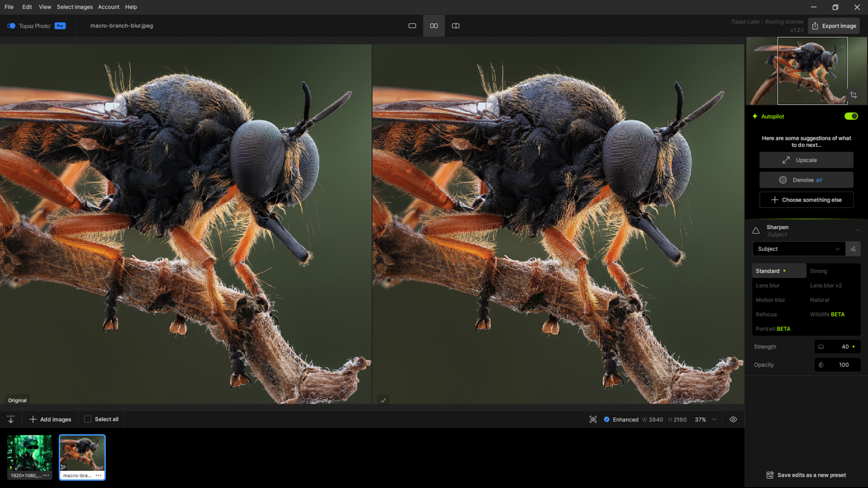This screenshot has height=488, width=868.
Task: Click the subject mask edit icon
Action: [x=853, y=249]
